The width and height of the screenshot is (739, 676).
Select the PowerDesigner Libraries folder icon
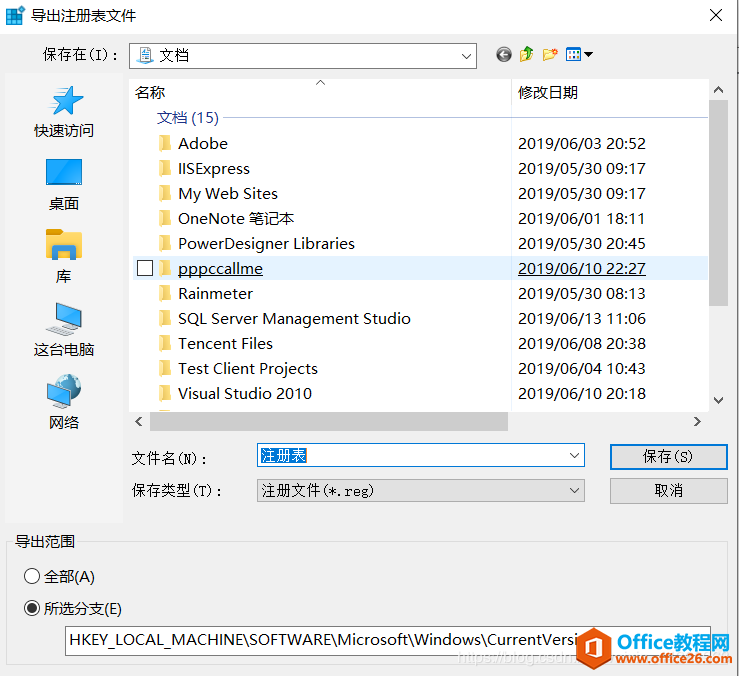point(165,243)
